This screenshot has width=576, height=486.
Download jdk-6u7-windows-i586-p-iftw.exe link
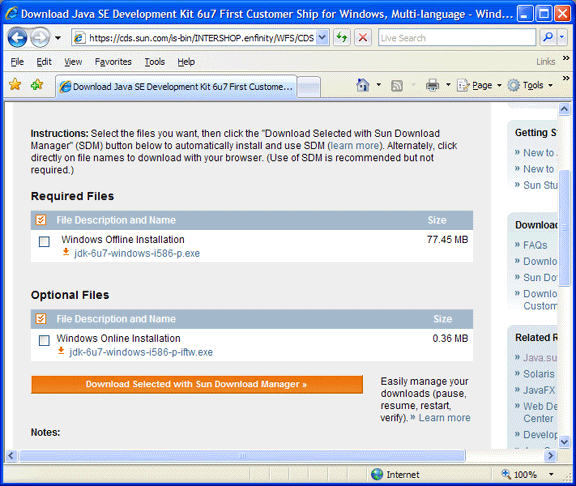point(141,352)
